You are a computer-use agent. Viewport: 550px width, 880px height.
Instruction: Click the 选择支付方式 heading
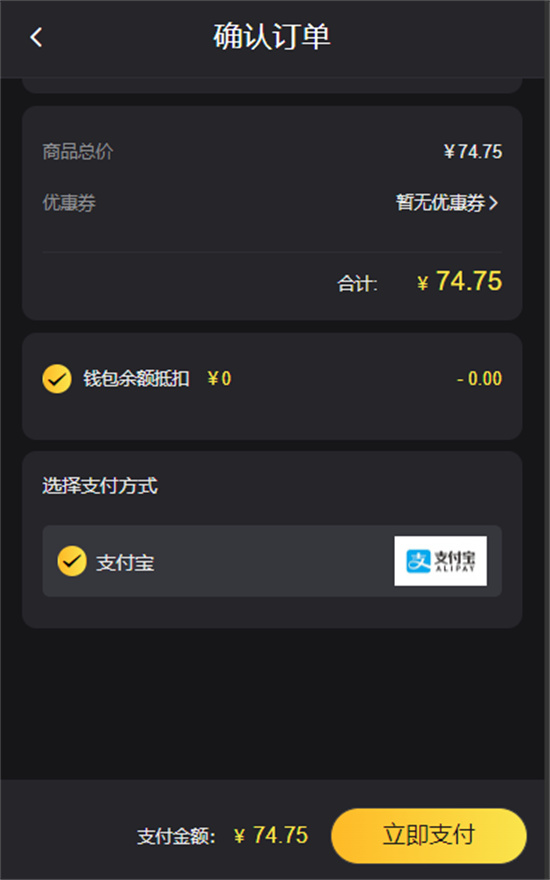coord(100,486)
